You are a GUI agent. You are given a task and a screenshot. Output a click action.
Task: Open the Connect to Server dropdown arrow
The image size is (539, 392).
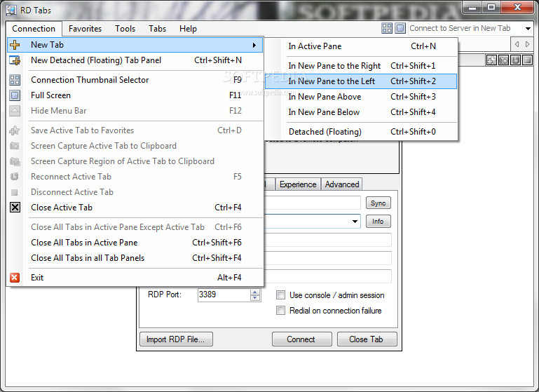pos(528,29)
